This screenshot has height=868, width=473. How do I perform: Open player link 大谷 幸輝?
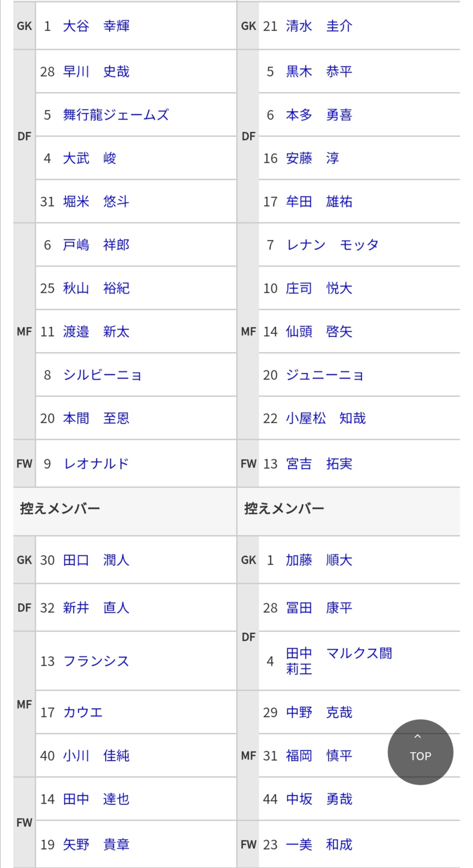coord(96,26)
